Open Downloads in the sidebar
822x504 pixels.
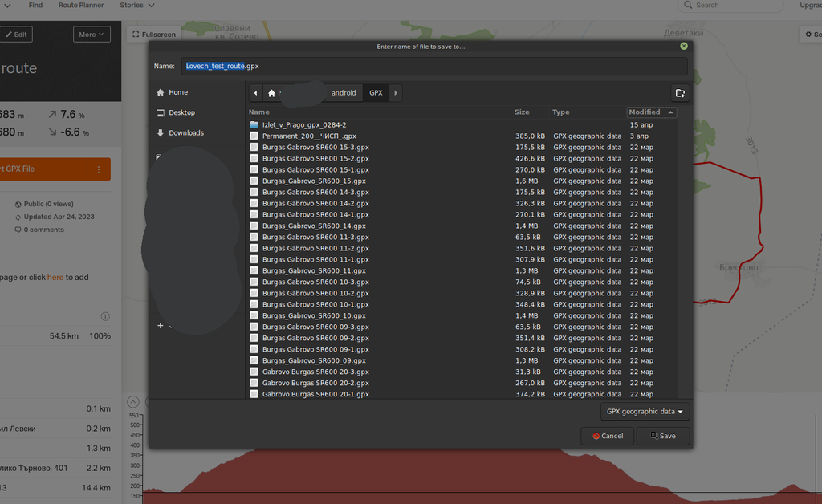click(185, 133)
